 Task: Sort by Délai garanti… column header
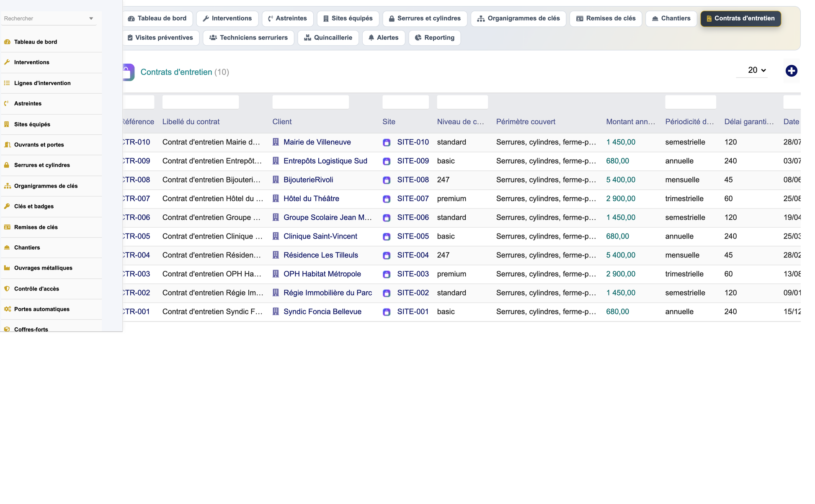click(x=749, y=122)
